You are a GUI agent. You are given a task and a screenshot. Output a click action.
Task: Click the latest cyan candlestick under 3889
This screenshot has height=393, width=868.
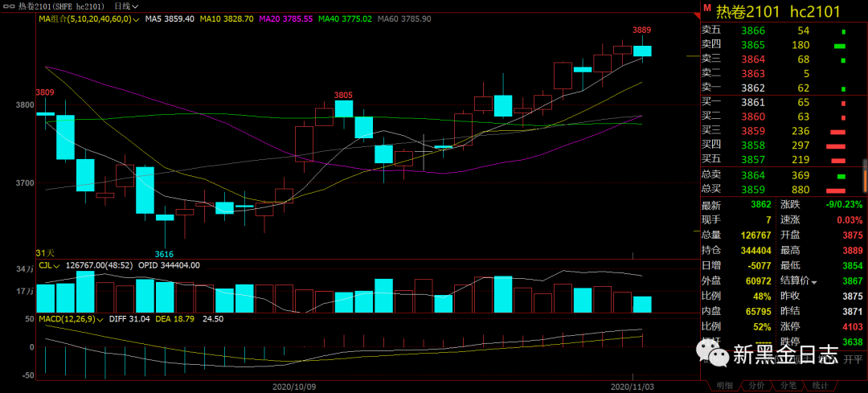[x=642, y=51]
